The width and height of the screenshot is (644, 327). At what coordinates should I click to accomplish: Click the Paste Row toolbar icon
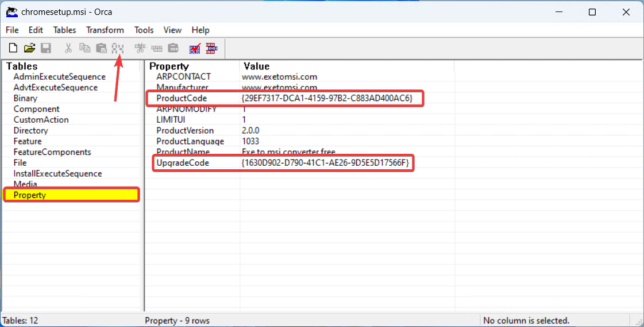173,48
